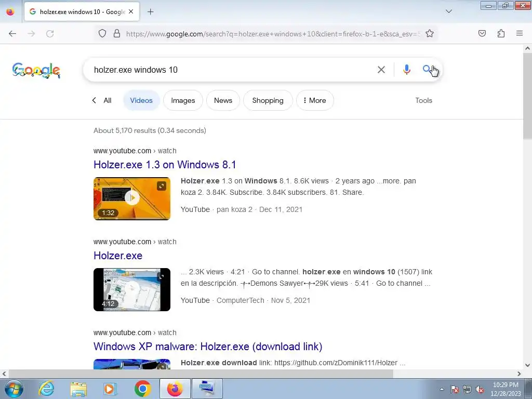The height and width of the screenshot is (399, 532).
Task: Launch Internet Explorer from the taskbar
Action: tap(46, 389)
